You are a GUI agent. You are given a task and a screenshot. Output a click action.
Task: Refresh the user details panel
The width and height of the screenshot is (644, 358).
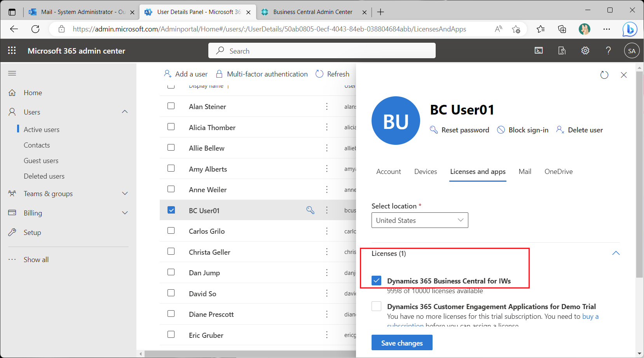pyautogui.click(x=604, y=75)
